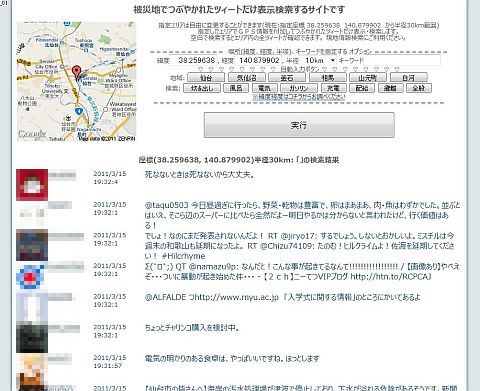Click the Google logo on map
Image resolution: width=480 pixels, height=391 pixels.
point(32,134)
